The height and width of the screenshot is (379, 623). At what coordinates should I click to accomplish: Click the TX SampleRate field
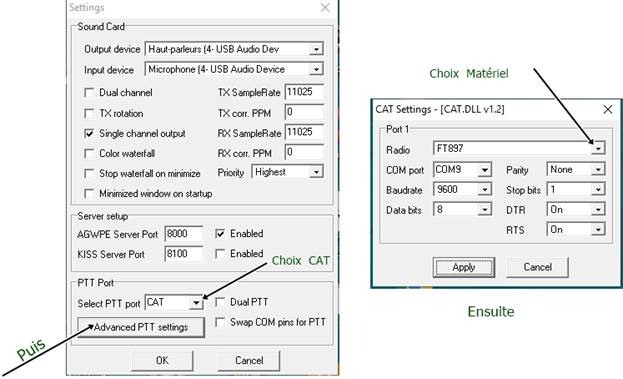click(x=304, y=92)
